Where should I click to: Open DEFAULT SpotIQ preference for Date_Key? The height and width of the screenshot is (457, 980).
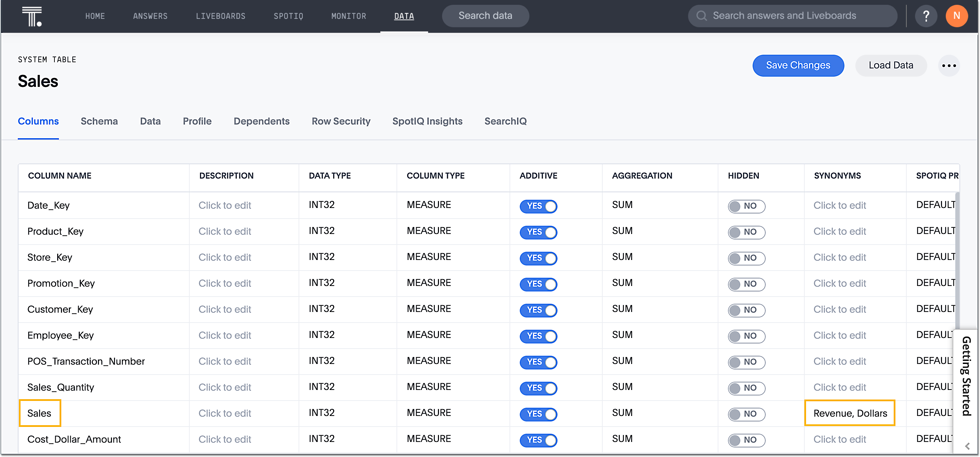point(937,205)
